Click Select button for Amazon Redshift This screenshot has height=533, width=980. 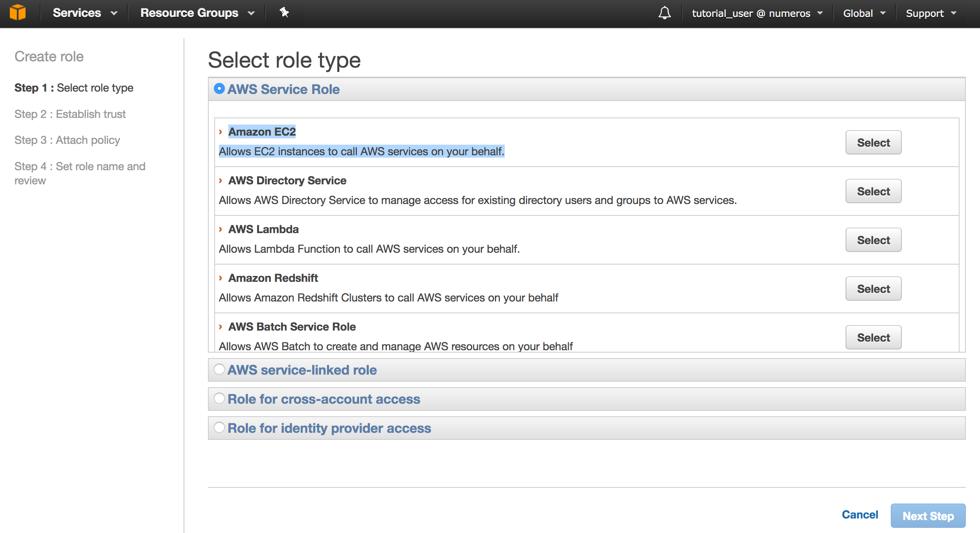point(873,289)
